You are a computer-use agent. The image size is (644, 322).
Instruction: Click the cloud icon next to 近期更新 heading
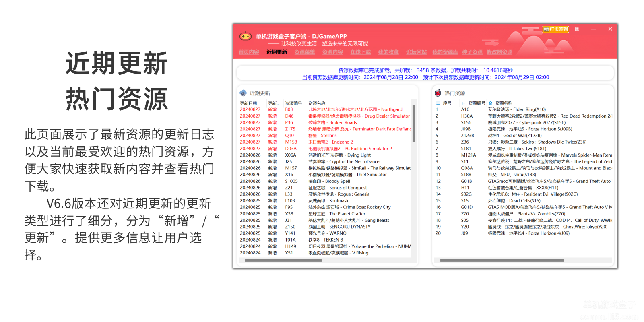[x=243, y=93]
